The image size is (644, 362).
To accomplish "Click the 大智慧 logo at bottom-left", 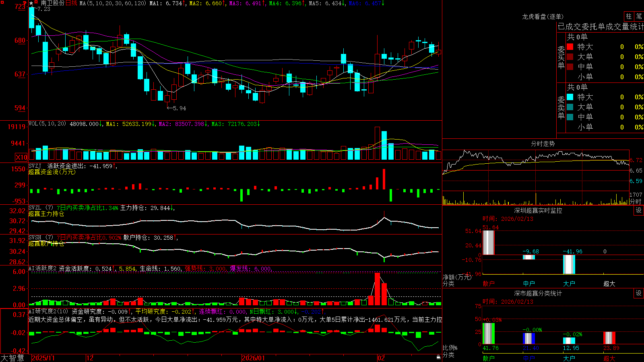I will pyautogui.click(x=12, y=358).
